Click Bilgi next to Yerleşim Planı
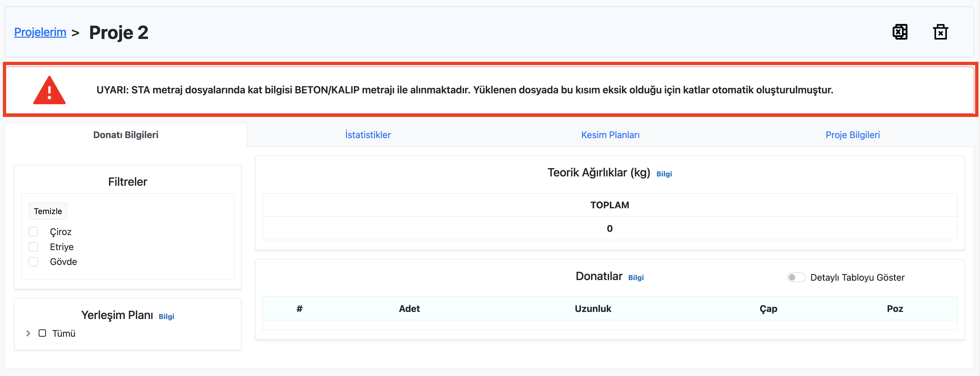 166,316
